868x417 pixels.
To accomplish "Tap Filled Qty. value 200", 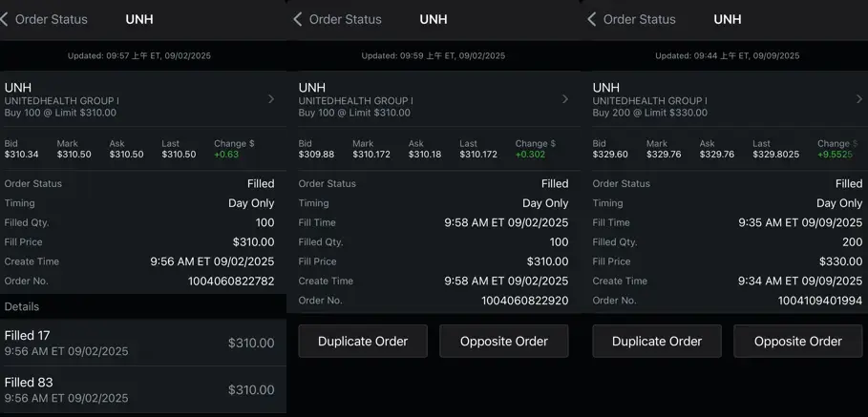I will tap(853, 242).
